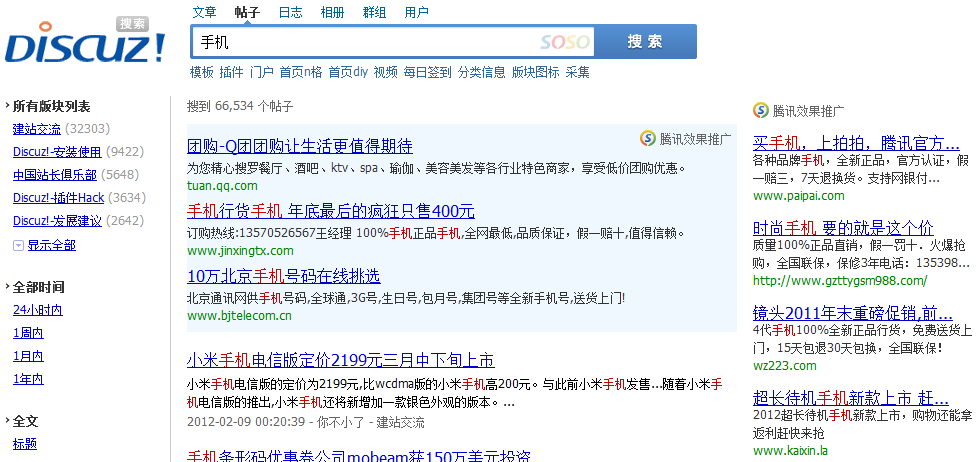
Task: Filter results to 1周内
Action: click(28, 333)
